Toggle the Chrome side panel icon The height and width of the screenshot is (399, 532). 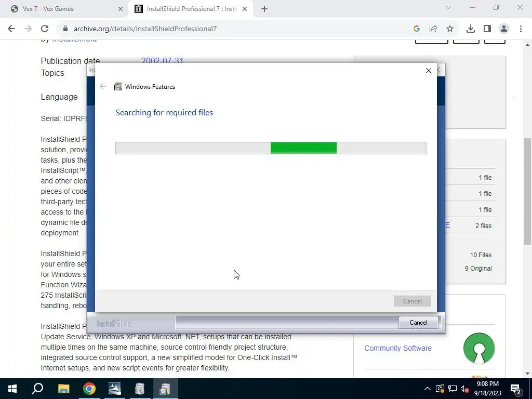[x=487, y=29]
